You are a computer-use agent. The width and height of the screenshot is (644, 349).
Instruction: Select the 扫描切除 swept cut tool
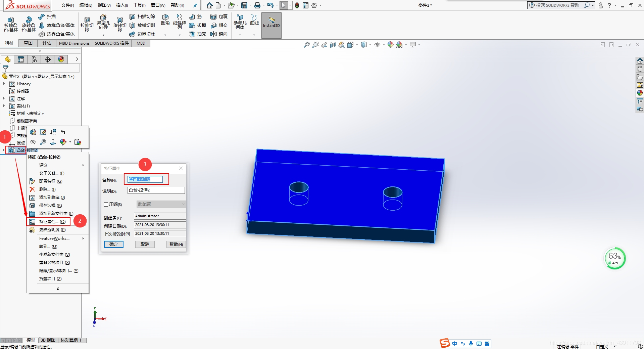point(142,16)
